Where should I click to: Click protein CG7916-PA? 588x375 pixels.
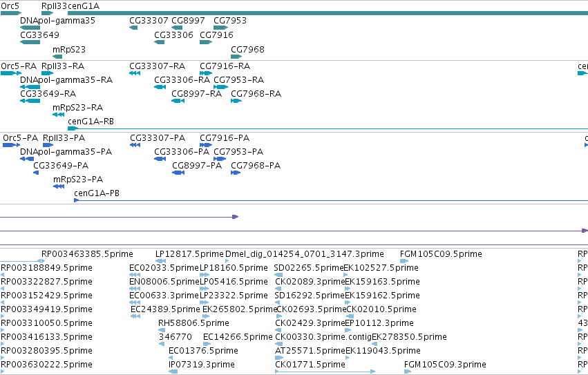(x=206, y=145)
